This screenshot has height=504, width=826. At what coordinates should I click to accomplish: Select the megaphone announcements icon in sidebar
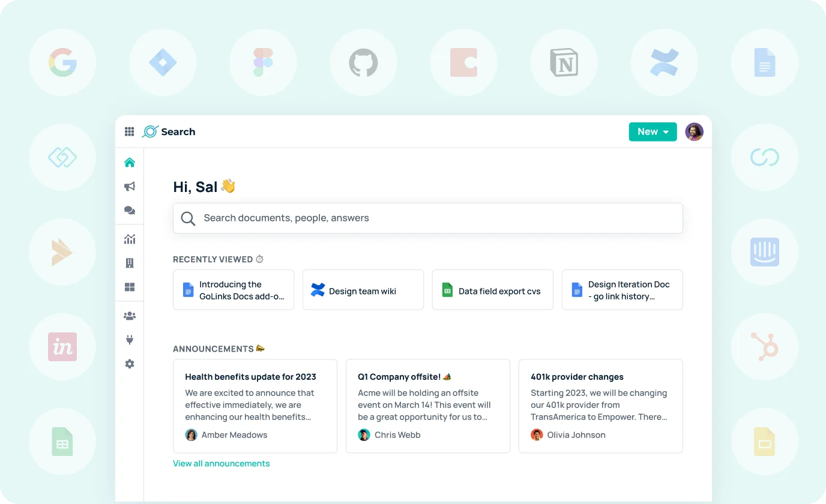point(129,187)
